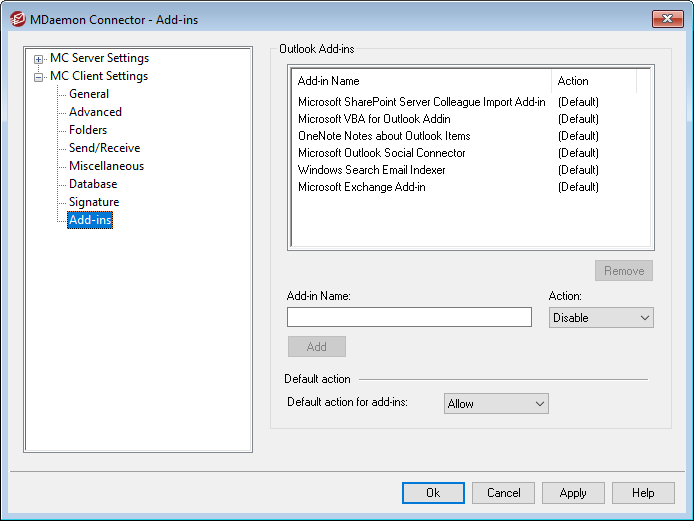Click inside the Add-in Name text field
The height and width of the screenshot is (521, 694).
click(x=409, y=317)
